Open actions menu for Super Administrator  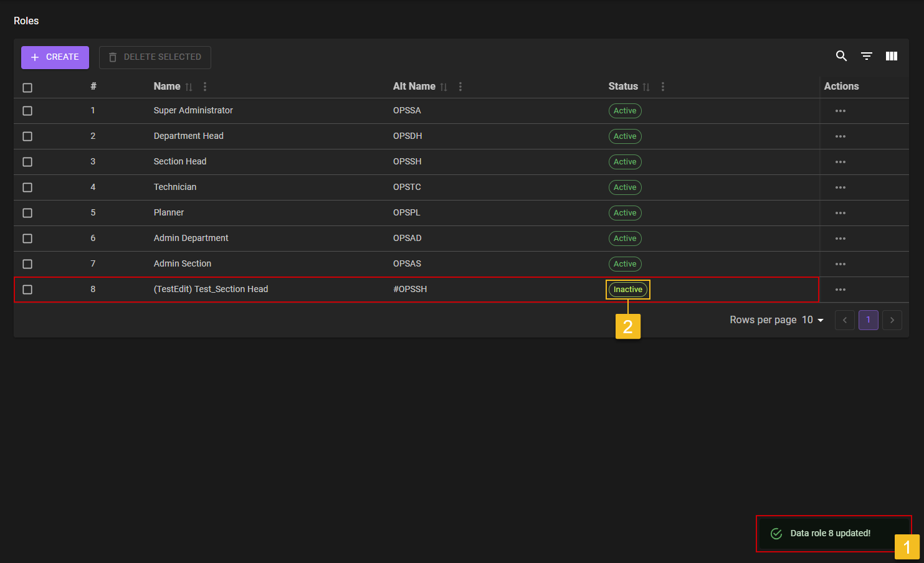pyautogui.click(x=840, y=111)
